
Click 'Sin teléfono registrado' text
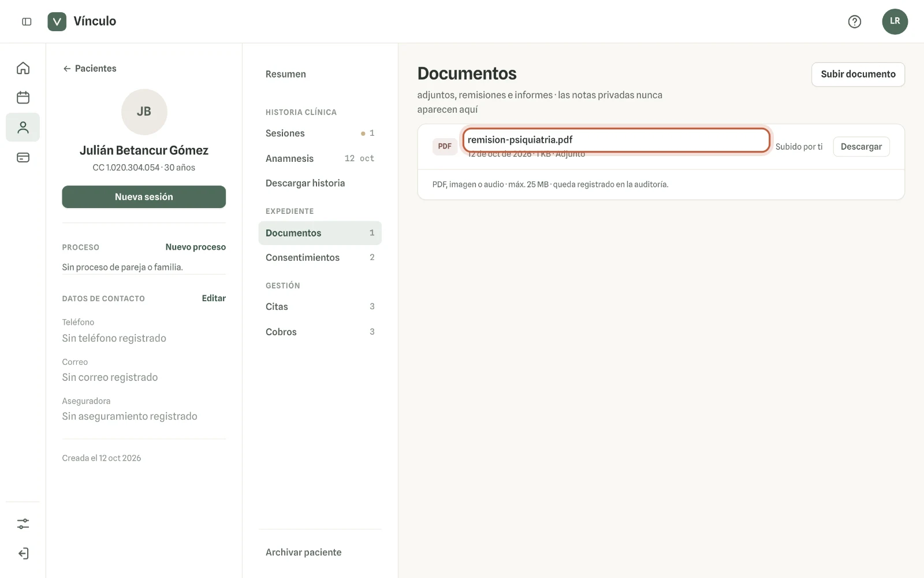[114, 338]
